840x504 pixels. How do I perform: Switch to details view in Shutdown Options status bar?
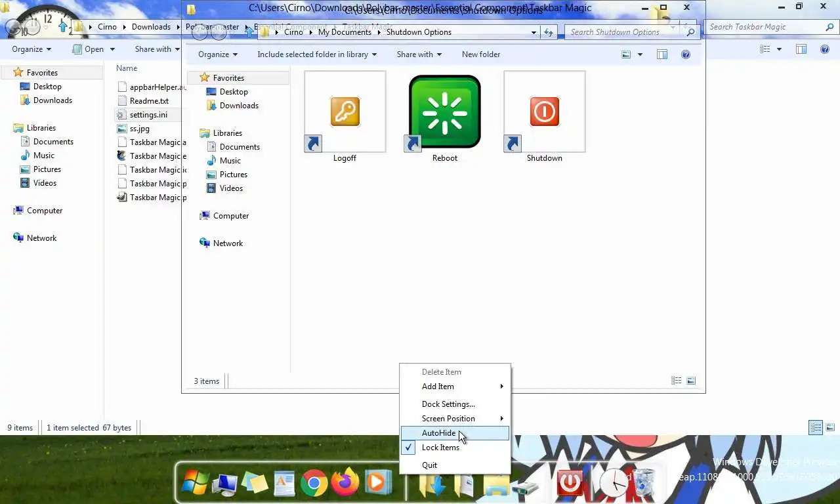677,381
